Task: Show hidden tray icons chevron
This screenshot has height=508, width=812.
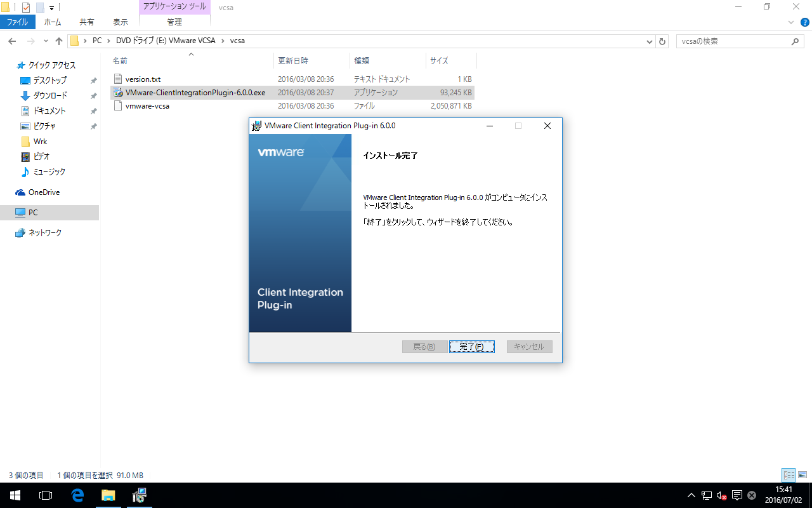Action: coord(691,495)
